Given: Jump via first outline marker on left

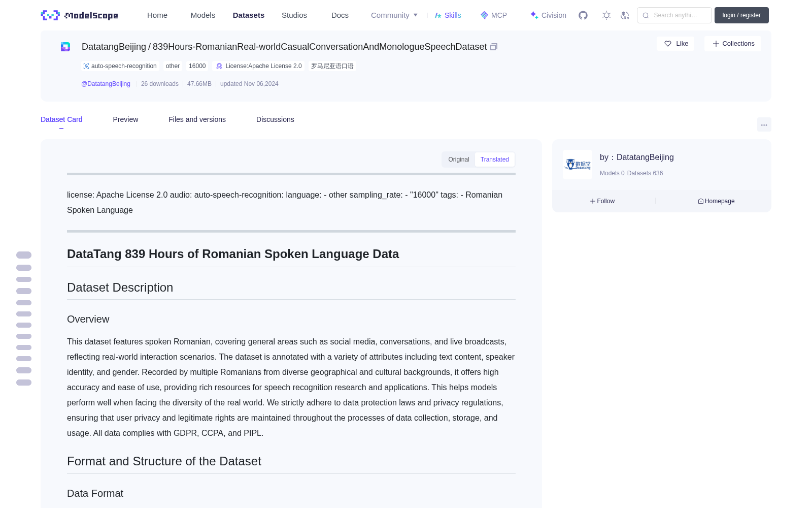Looking at the screenshot, I should tap(24, 255).
